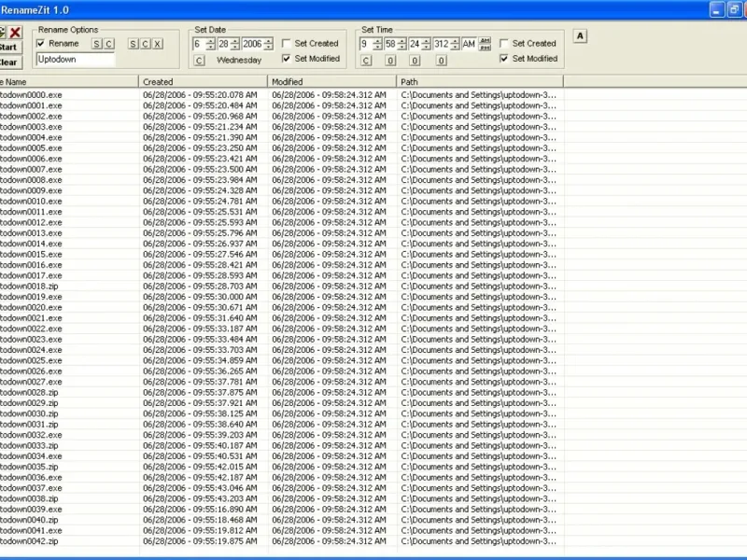
Task: Click the bold A button
Action: coord(580,35)
